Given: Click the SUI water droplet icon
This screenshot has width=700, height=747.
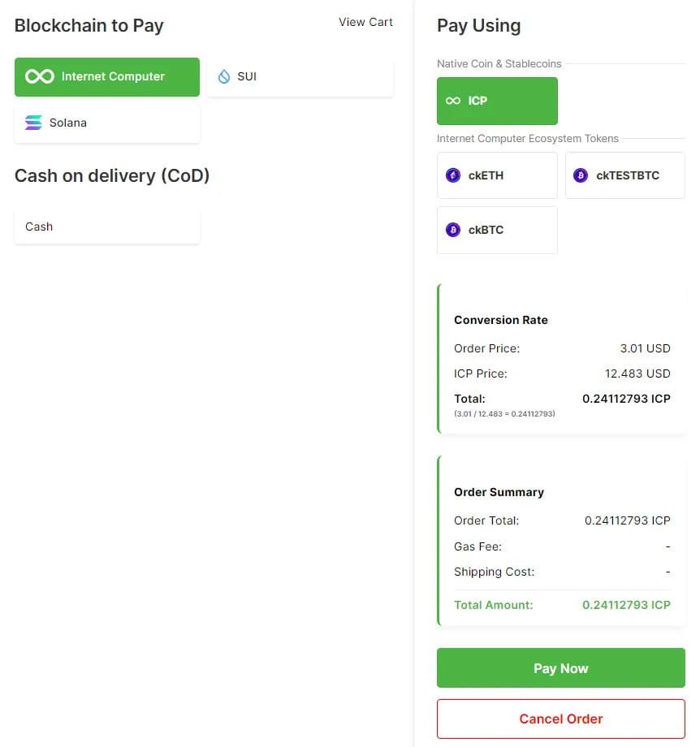Looking at the screenshot, I should point(224,76).
